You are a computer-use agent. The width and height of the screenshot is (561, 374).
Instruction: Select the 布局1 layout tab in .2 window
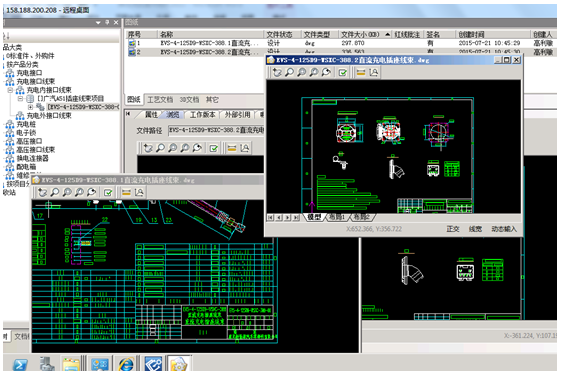pyautogui.click(x=337, y=217)
